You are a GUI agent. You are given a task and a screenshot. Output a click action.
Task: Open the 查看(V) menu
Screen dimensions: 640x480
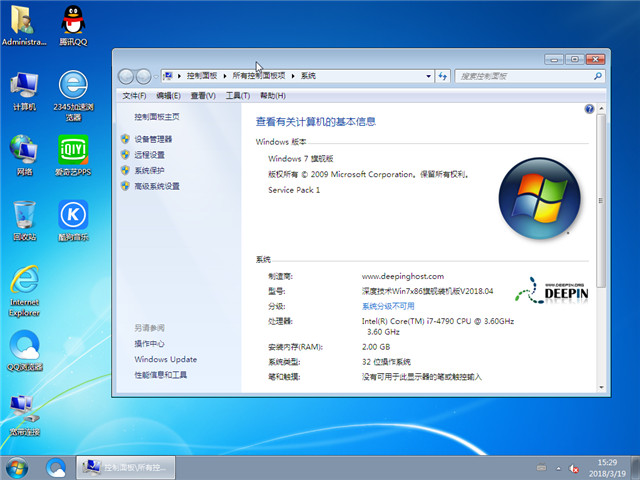click(x=203, y=96)
